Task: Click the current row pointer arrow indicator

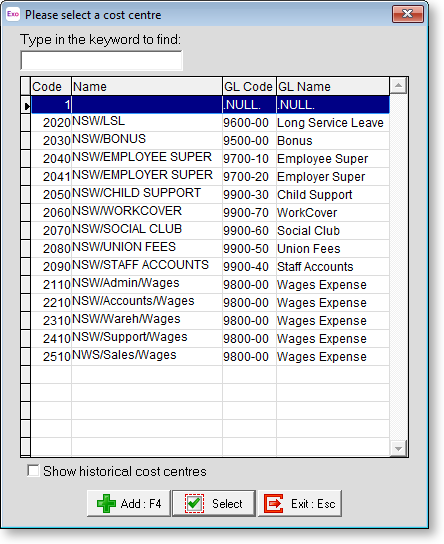Action: (26, 105)
